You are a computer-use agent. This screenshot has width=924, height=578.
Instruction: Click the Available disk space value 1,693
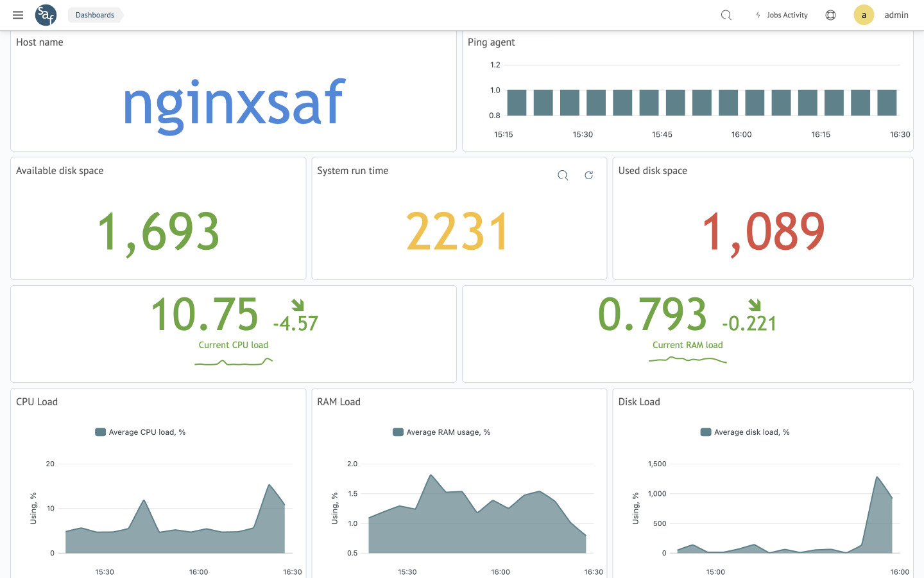click(158, 232)
